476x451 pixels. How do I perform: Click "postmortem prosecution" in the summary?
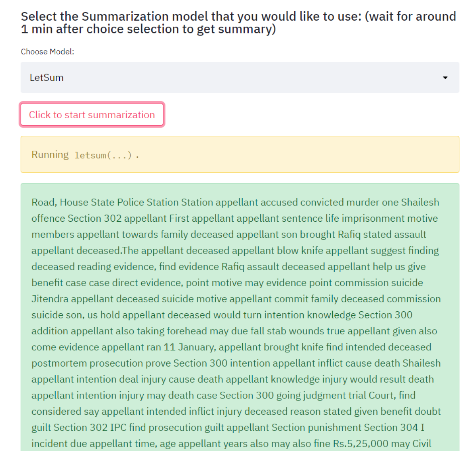[x=87, y=363]
